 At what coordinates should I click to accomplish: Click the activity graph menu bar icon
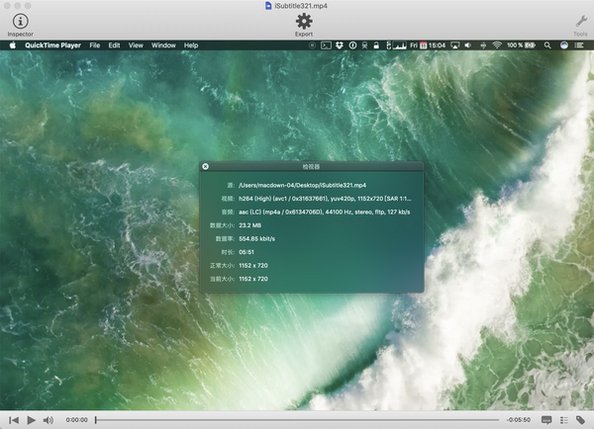tap(399, 45)
